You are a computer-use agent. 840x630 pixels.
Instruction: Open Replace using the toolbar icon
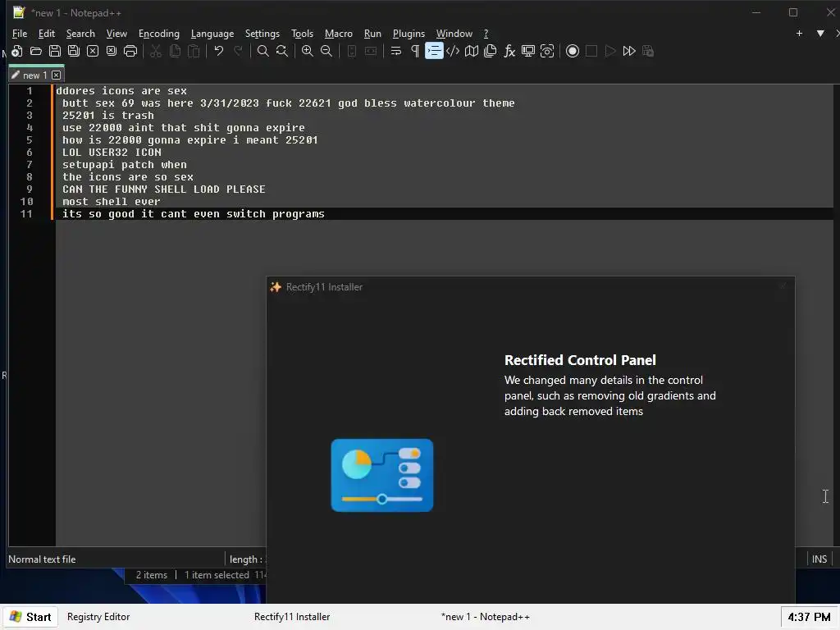(x=282, y=51)
